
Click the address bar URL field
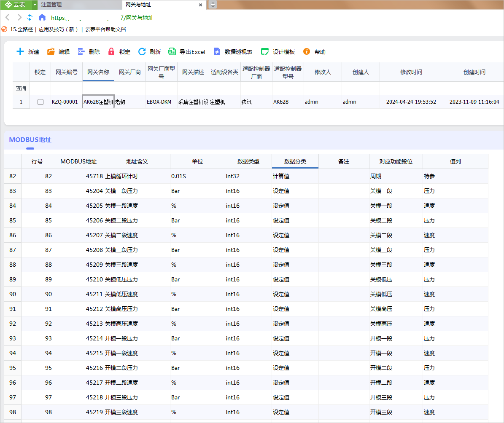click(x=102, y=18)
